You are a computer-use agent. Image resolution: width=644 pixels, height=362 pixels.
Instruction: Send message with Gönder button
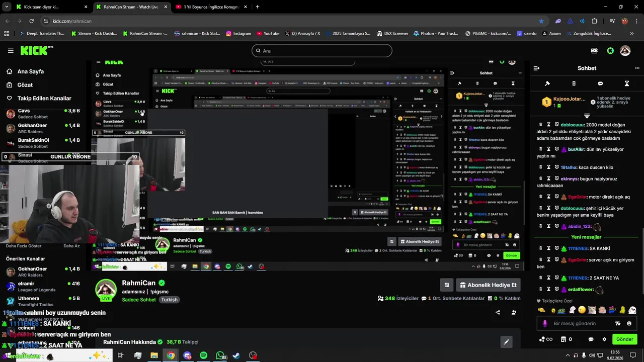pyautogui.click(x=624, y=339)
